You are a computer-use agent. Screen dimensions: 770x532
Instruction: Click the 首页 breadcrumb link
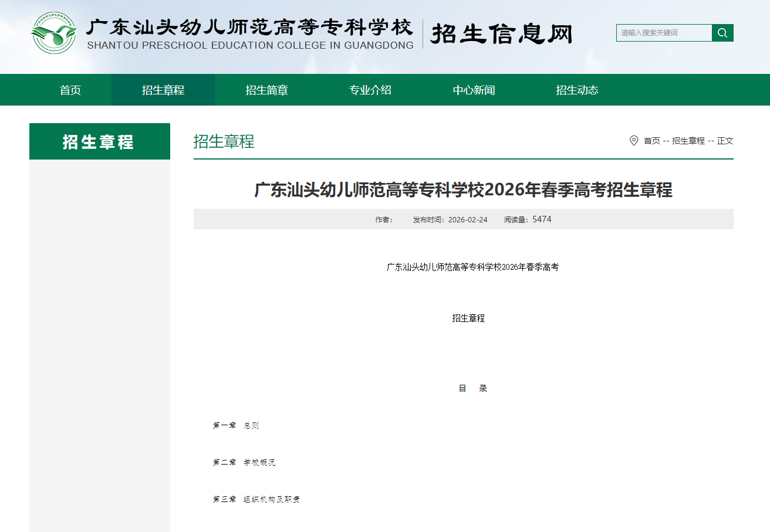[x=653, y=141]
